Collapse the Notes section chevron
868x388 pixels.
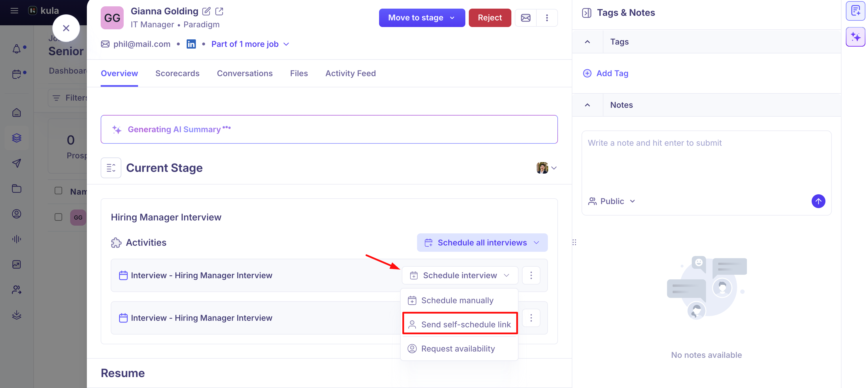(x=587, y=105)
